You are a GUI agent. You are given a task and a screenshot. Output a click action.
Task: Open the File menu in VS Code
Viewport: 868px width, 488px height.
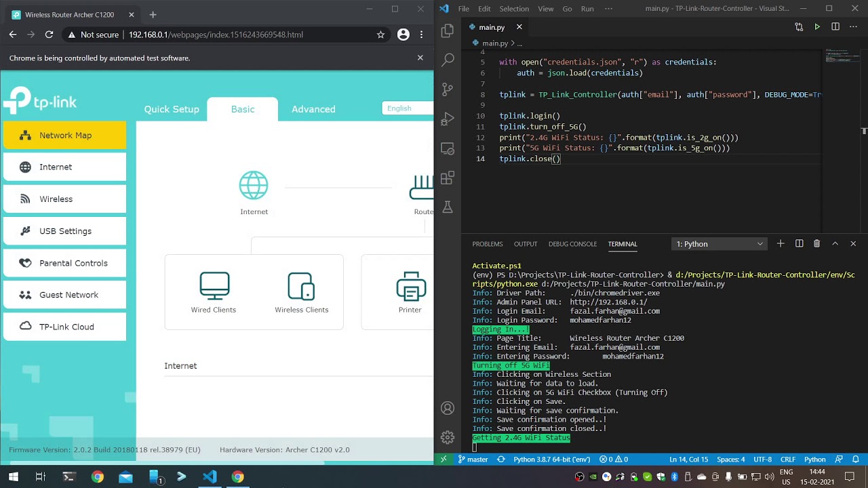click(463, 9)
